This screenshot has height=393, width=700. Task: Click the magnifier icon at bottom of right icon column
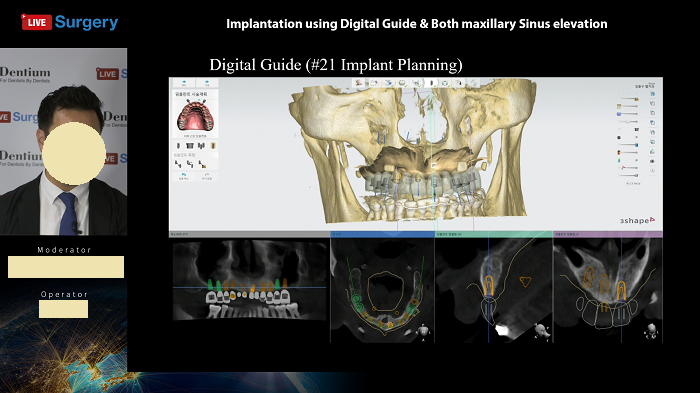coord(652,171)
